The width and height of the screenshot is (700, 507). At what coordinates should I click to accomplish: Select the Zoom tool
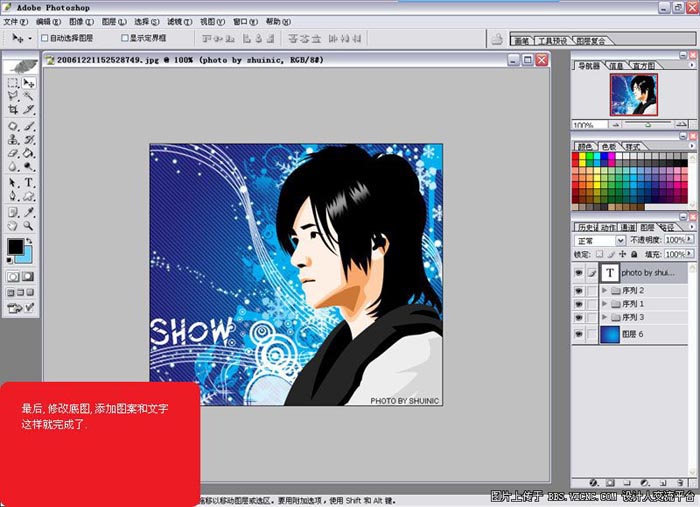(x=29, y=225)
